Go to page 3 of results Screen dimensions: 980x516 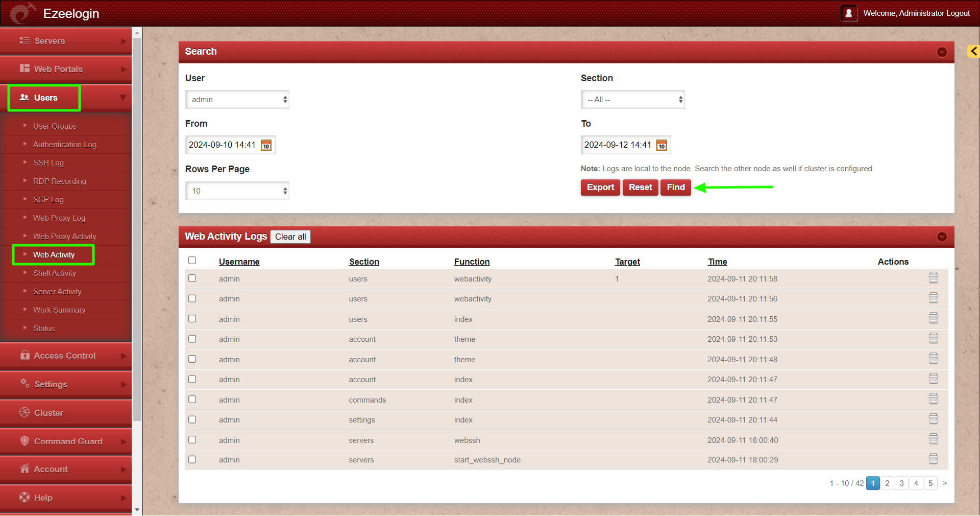click(x=901, y=483)
